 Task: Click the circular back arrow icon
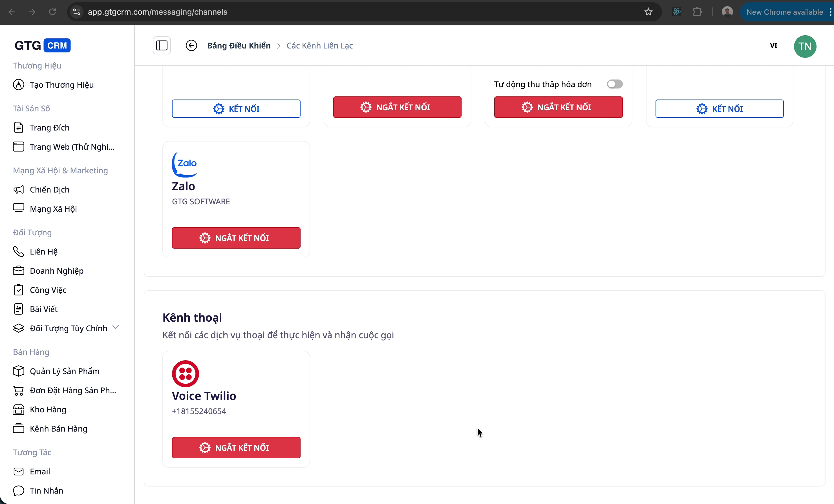tap(191, 45)
